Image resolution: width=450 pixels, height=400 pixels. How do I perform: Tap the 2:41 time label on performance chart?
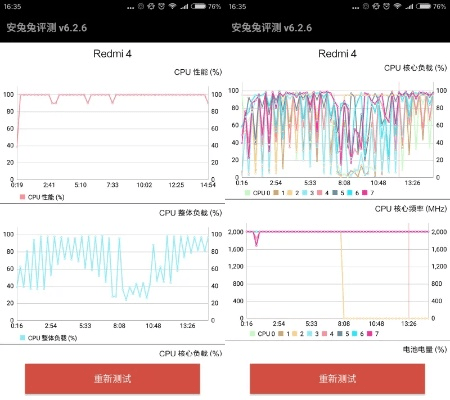(49, 185)
